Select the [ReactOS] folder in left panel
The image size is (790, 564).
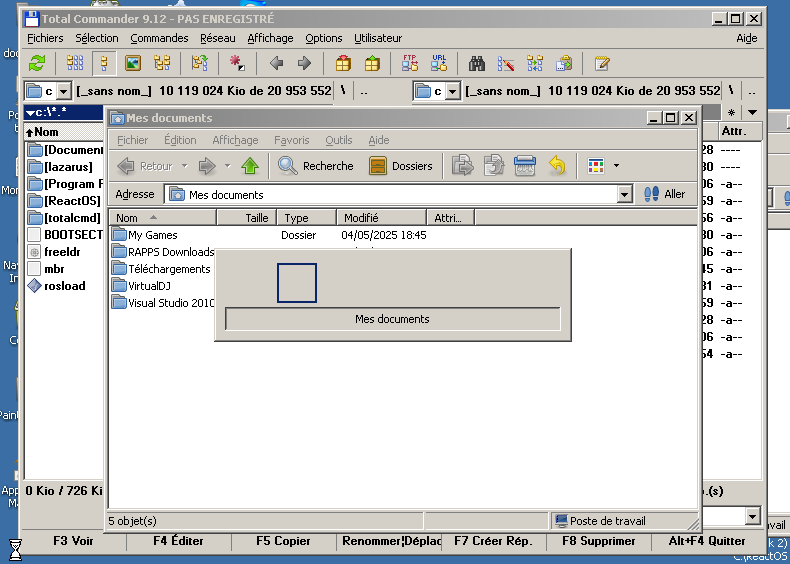(x=64, y=201)
